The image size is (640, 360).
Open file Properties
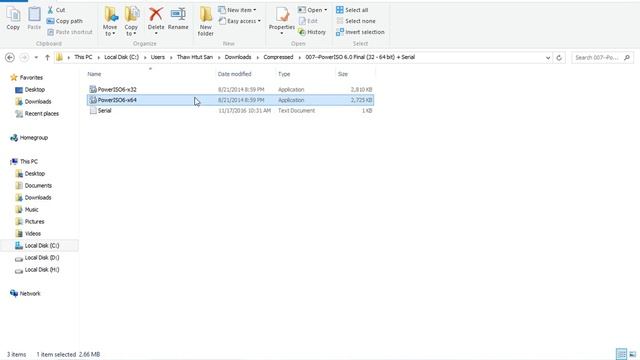tap(282, 20)
